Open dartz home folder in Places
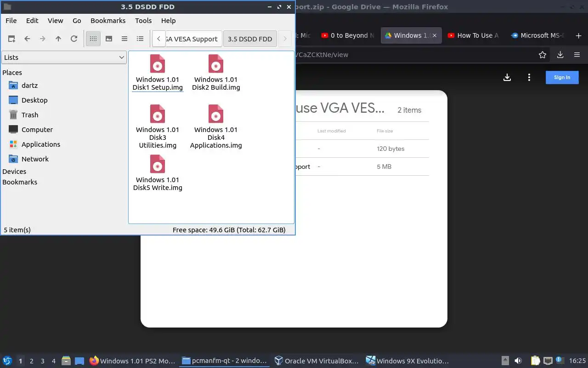 click(29, 86)
